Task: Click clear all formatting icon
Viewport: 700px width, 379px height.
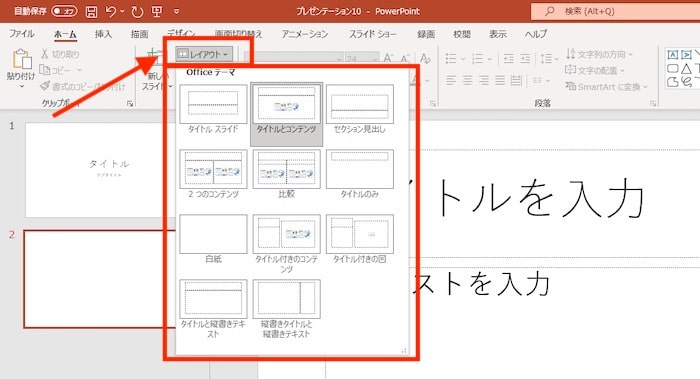Action: [425, 58]
